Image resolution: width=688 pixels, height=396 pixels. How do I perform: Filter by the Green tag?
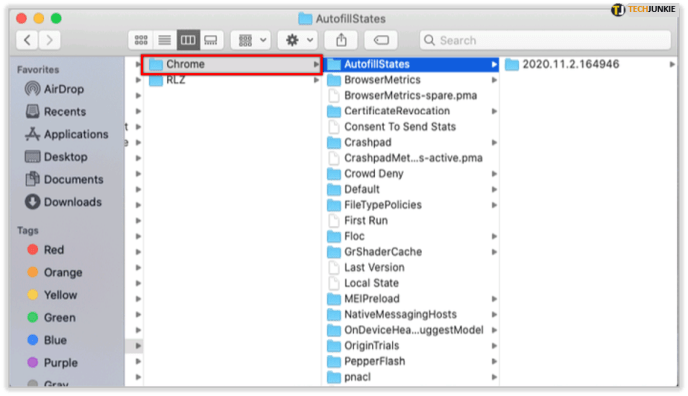click(51, 318)
